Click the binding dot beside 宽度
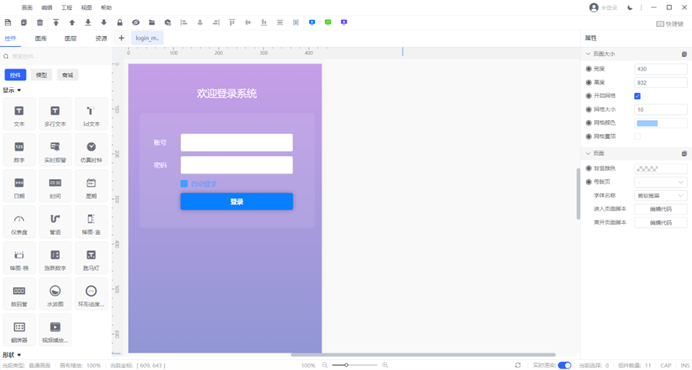Image resolution: width=692 pixels, height=370 pixels. click(588, 69)
